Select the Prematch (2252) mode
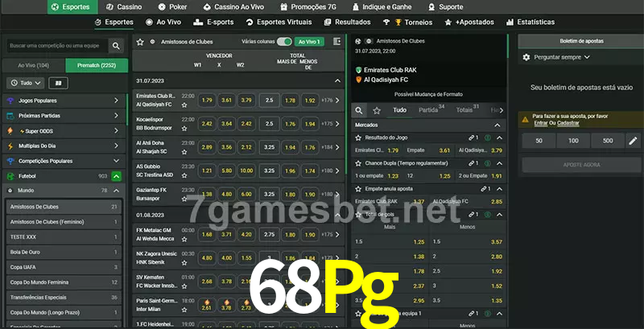644x329 pixels. (x=96, y=64)
